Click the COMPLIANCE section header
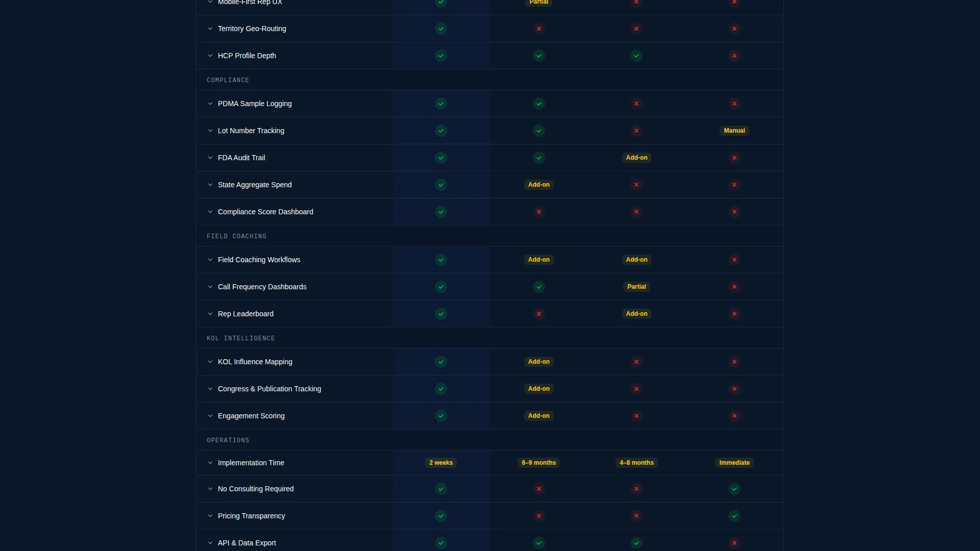The width and height of the screenshot is (980, 551). point(228,80)
